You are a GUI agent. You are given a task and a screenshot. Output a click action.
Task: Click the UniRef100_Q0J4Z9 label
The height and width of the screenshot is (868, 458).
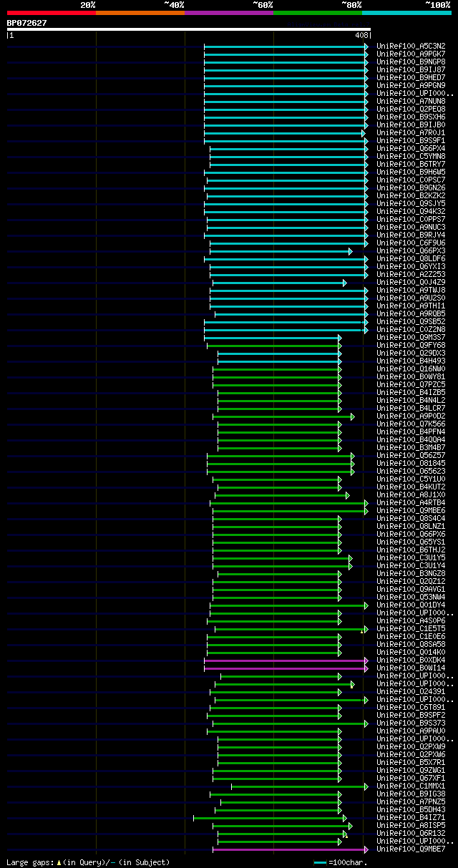pyautogui.click(x=411, y=282)
